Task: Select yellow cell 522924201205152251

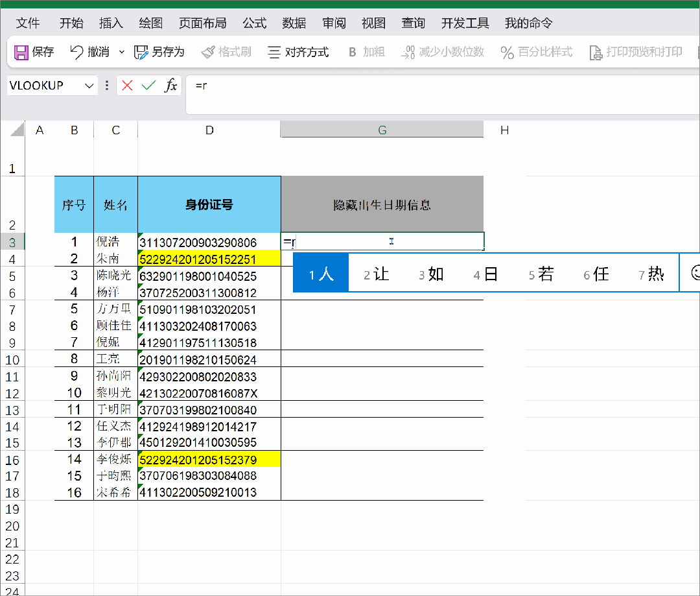Action: (x=209, y=259)
